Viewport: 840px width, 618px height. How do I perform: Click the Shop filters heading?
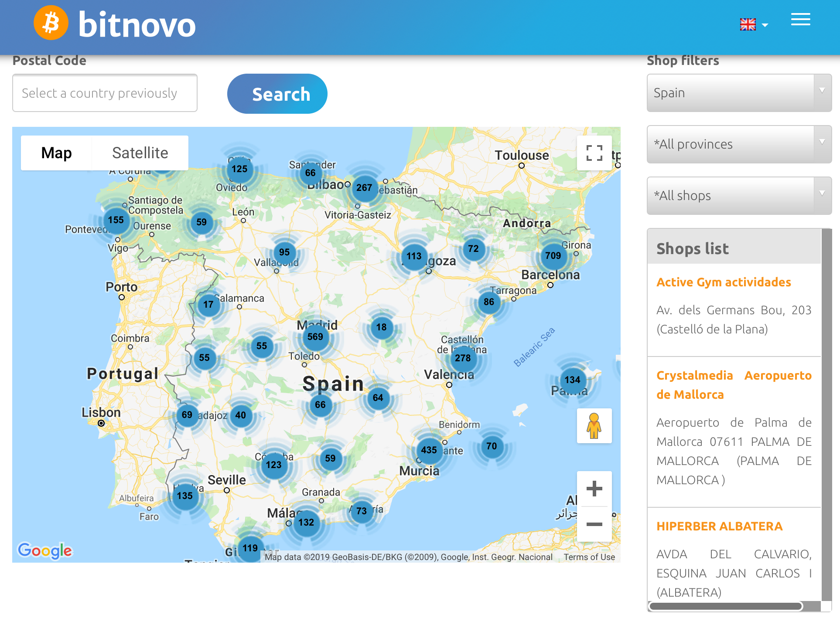pos(683,61)
